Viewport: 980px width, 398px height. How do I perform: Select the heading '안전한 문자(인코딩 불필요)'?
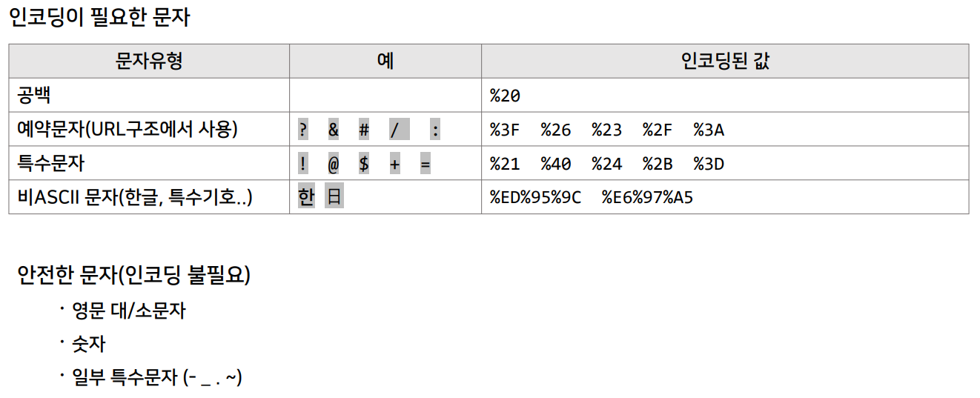(134, 276)
